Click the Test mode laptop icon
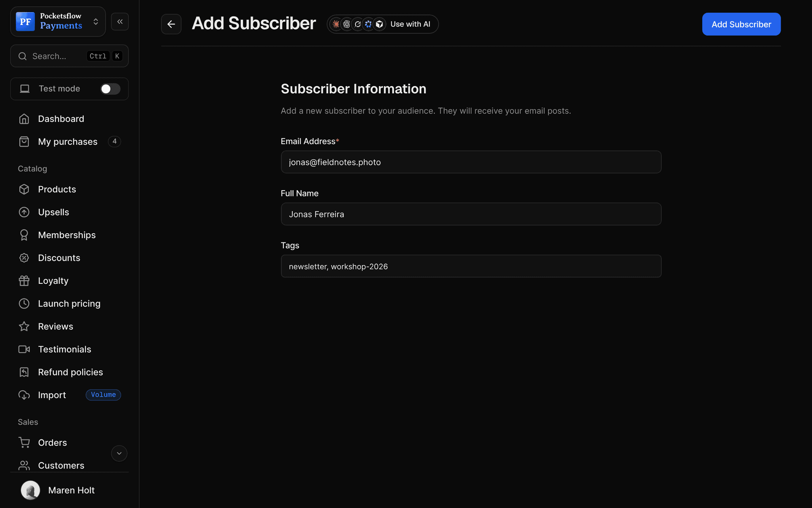This screenshot has width=812, height=508. (x=25, y=89)
